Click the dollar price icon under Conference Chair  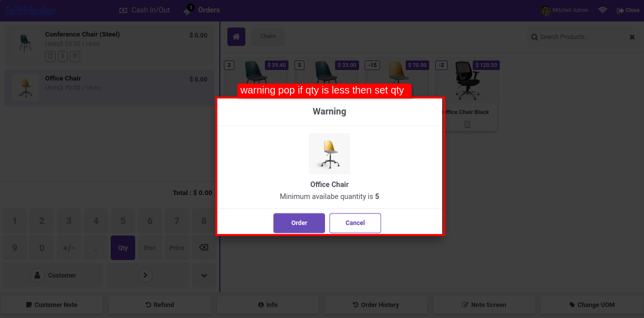pyautogui.click(x=63, y=56)
